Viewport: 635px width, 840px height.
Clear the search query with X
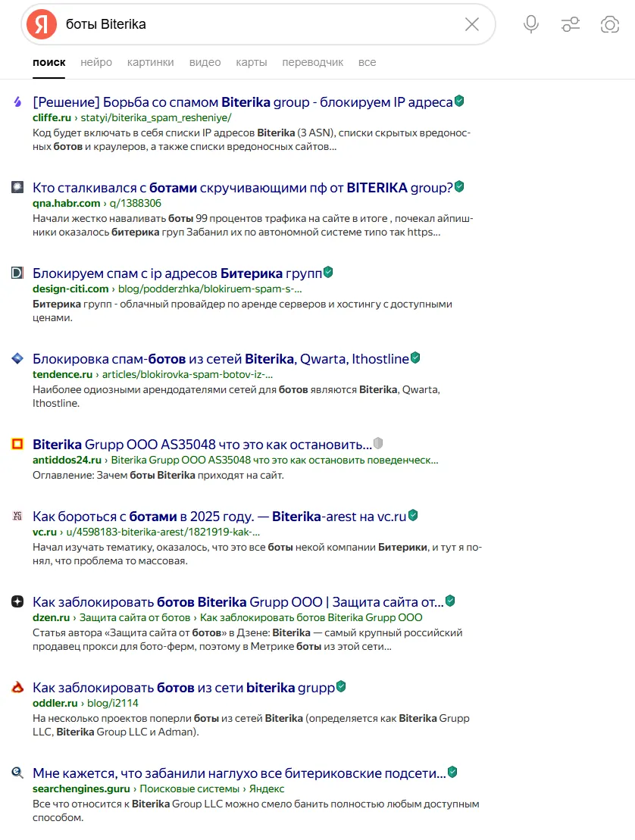tap(472, 24)
